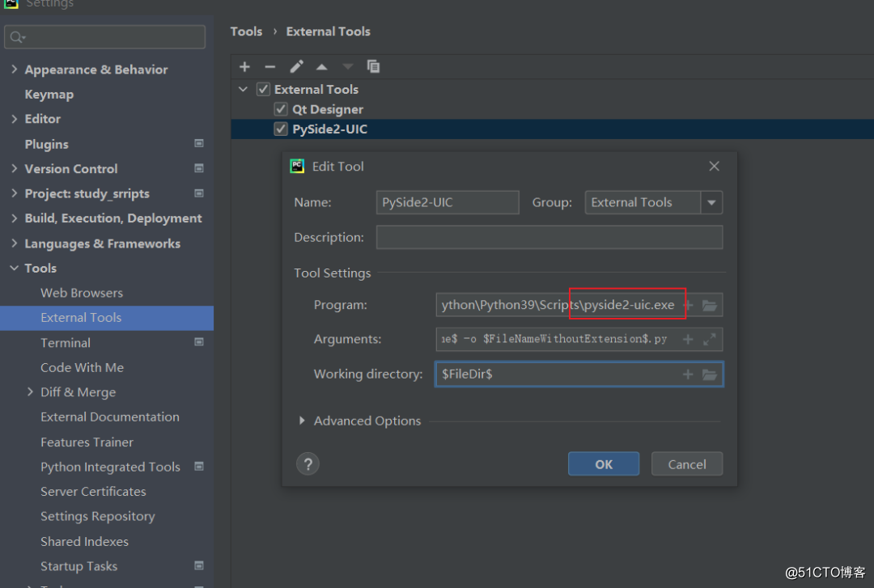Browse for Program file via folder icon
The width and height of the screenshot is (874, 588).
click(x=710, y=305)
